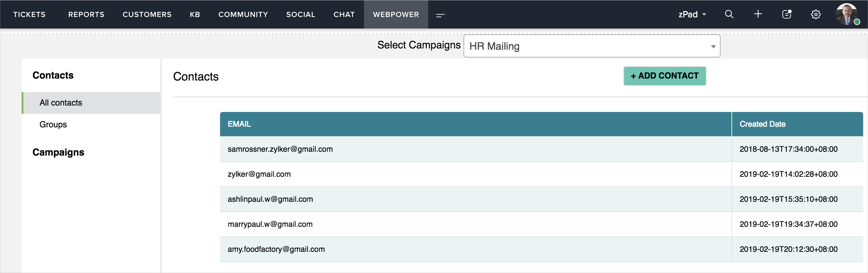Open the Reports tab
The image size is (868, 273).
point(86,14)
